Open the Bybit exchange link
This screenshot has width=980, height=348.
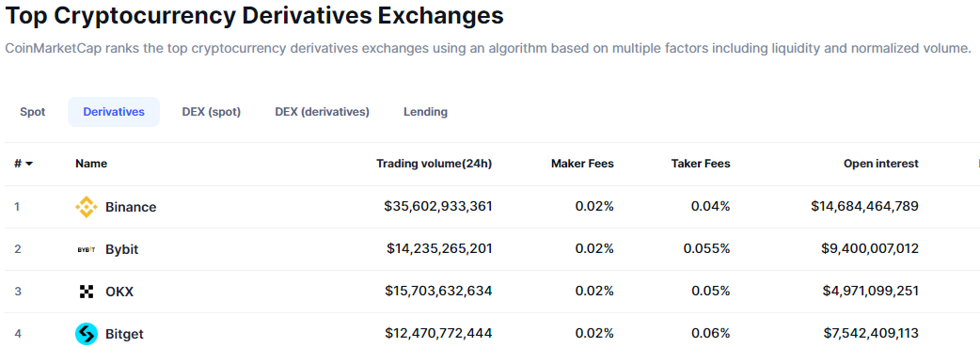[x=122, y=249]
